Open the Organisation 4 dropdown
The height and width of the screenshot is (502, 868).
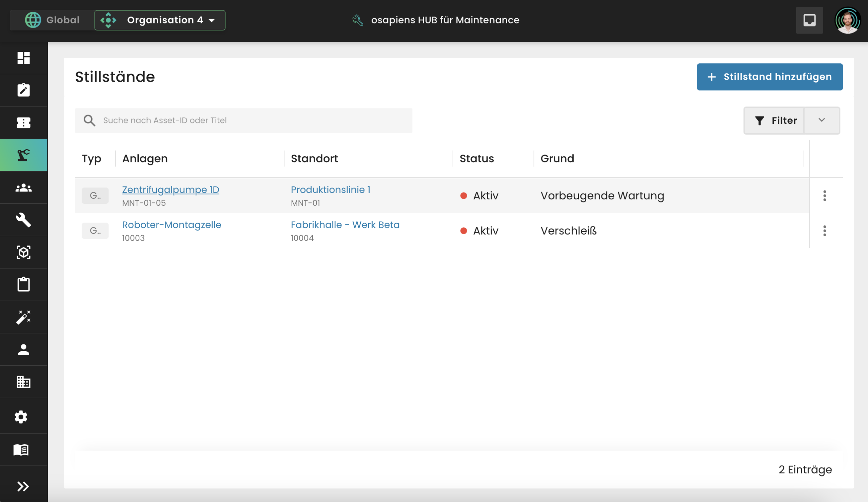pos(160,20)
